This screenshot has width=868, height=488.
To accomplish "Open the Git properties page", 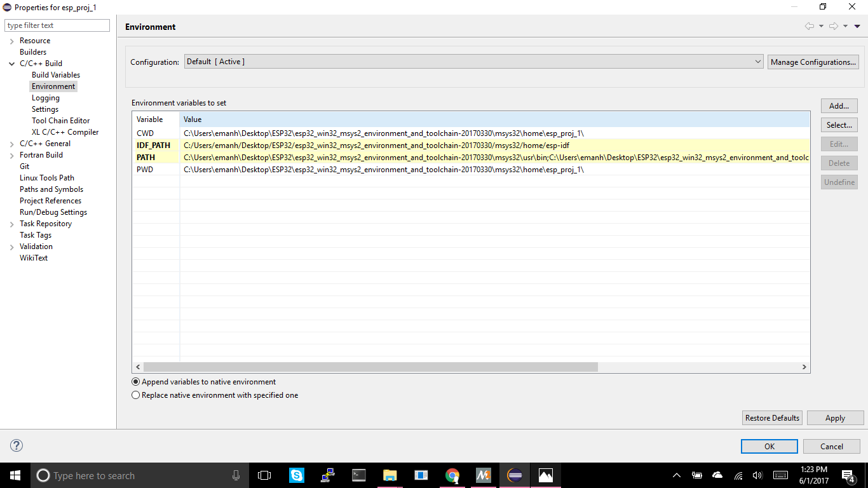I will pos(24,166).
